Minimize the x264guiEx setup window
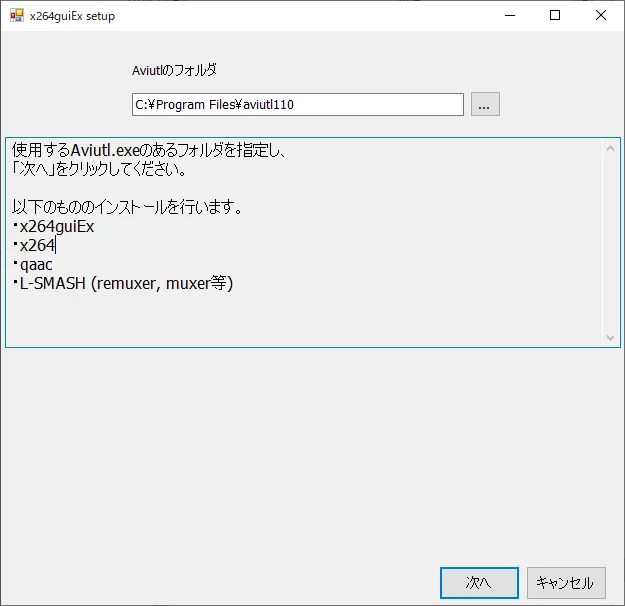The width and height of the screenshot is (625, 606). pyautogui.click(x=509, y=16)
